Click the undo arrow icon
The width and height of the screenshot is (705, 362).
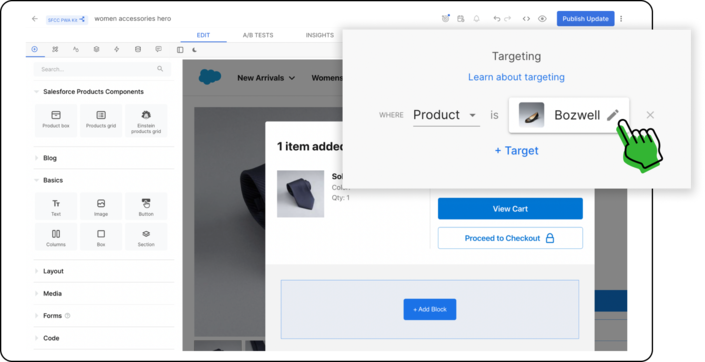pyautogui.click(x=496, y=19)
